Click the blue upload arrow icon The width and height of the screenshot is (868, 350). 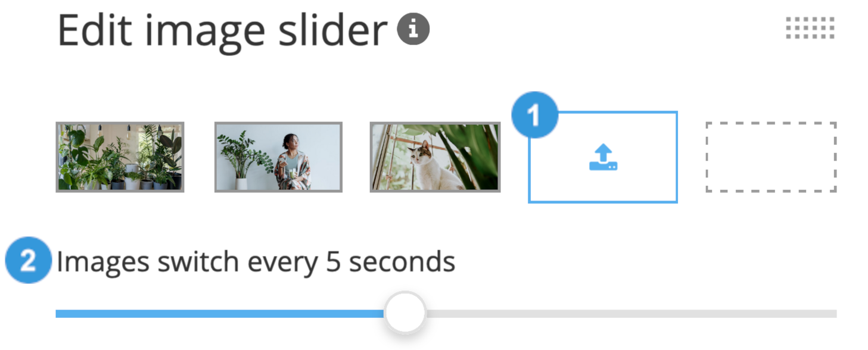[603, 157]
